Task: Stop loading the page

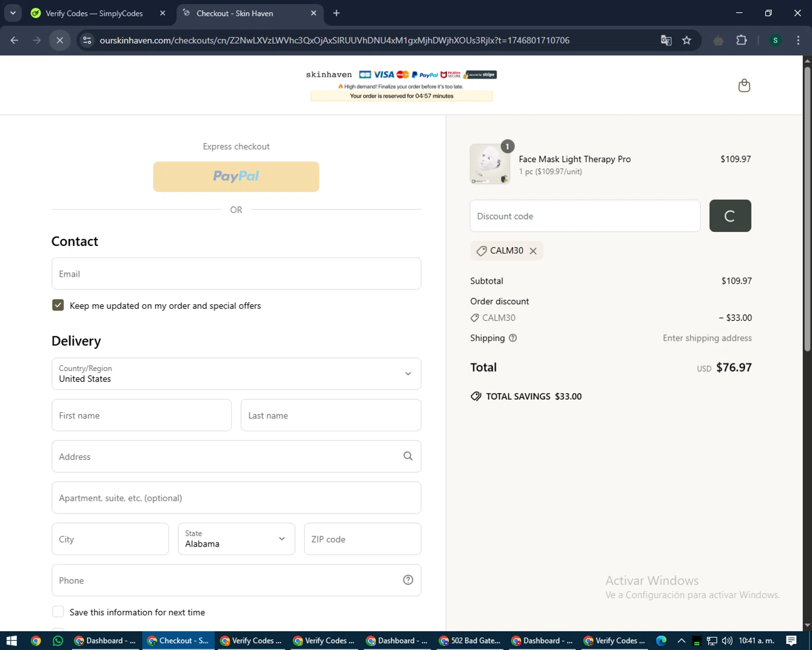Action: pos(60,40)
